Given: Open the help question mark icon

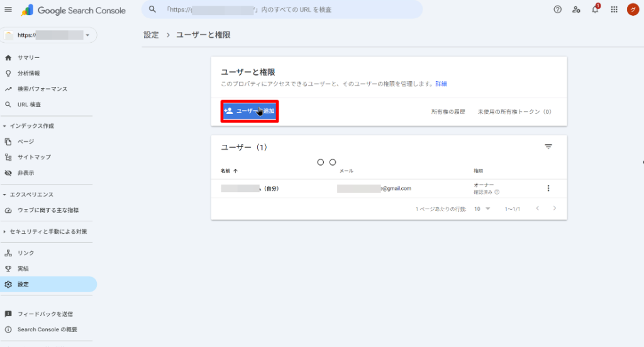Looking at the screenshot, I should 557,9.
